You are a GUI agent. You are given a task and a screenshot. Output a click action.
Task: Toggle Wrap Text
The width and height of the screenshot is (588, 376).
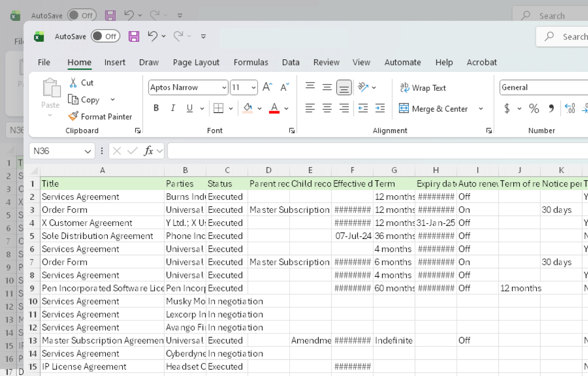(x=422, y=88)
